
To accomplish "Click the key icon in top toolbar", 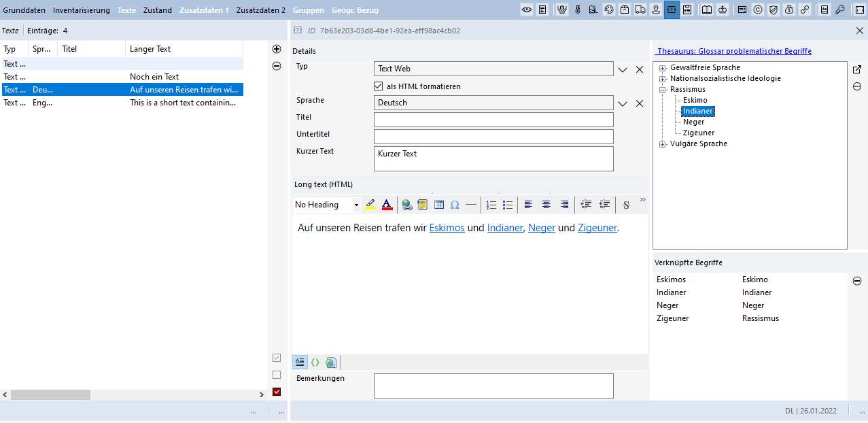I will point(840,10).
